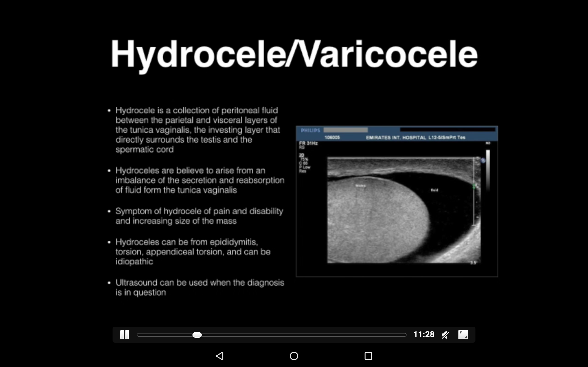
Task: Click bullet on pain and disability symptom
Action: (199, 216)
